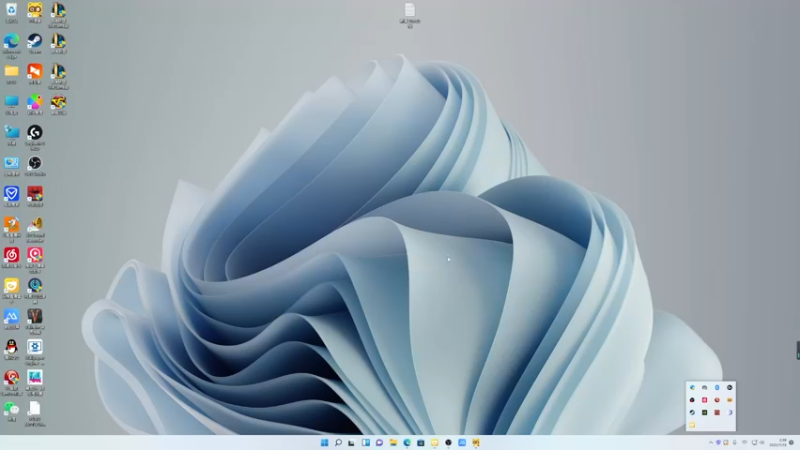Open Microsoft Store on the taskbar
800x450 pixels.
[x=420, y=442]
